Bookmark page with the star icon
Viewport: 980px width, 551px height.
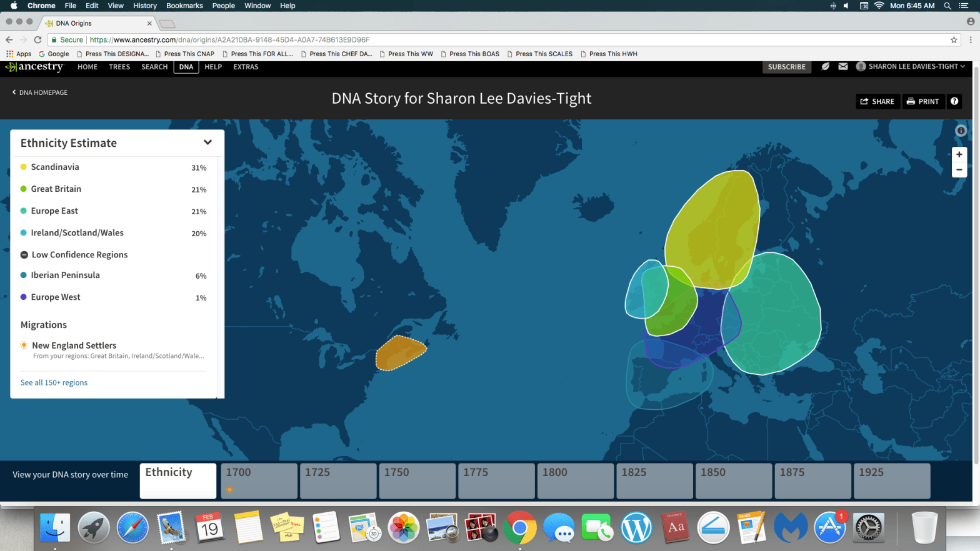tap(953, 39)
